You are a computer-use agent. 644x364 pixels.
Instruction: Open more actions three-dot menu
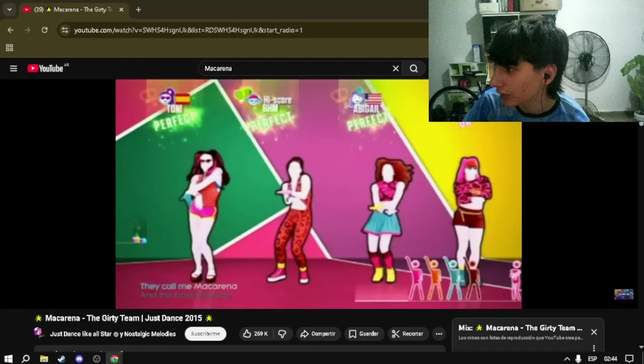point(439,334)
